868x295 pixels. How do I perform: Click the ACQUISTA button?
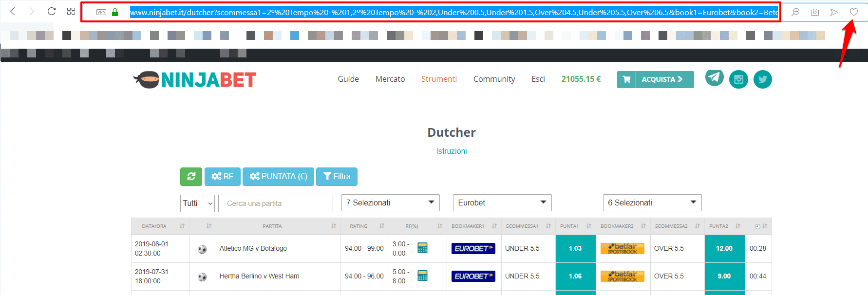click(655, 79)
